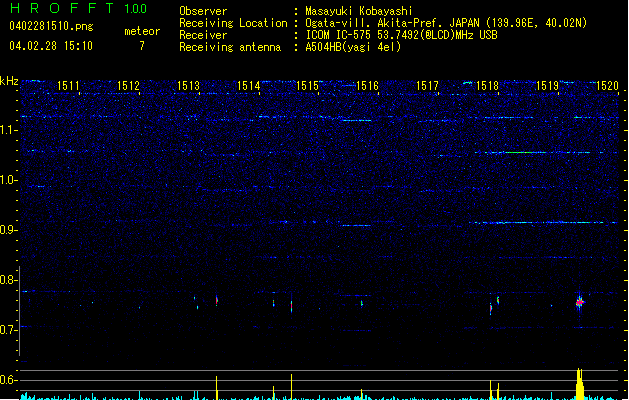Click the Receiving Location label

tap(233, 23)
